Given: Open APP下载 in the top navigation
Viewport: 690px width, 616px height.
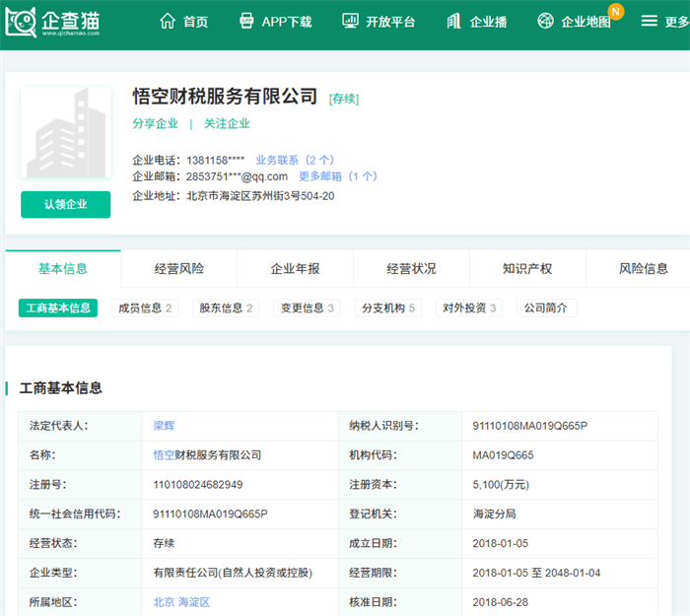Looking at the screenshot, I should (287, 22).
